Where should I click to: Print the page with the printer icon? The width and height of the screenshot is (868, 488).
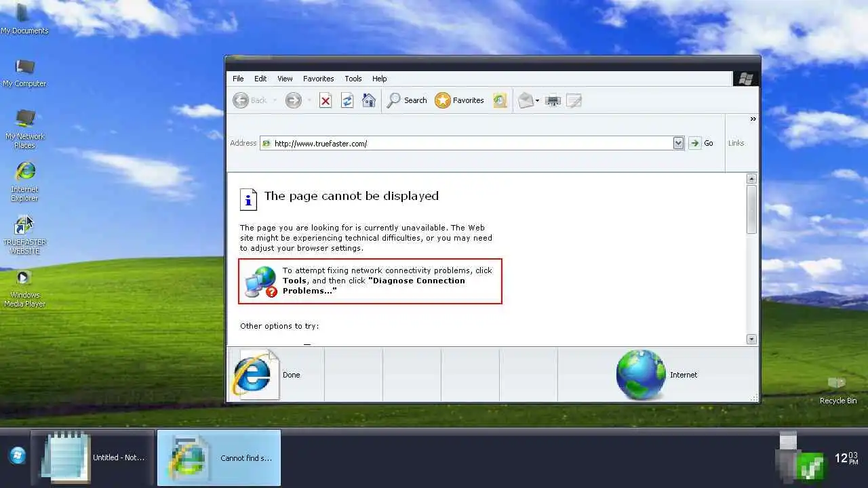(553, 100)
